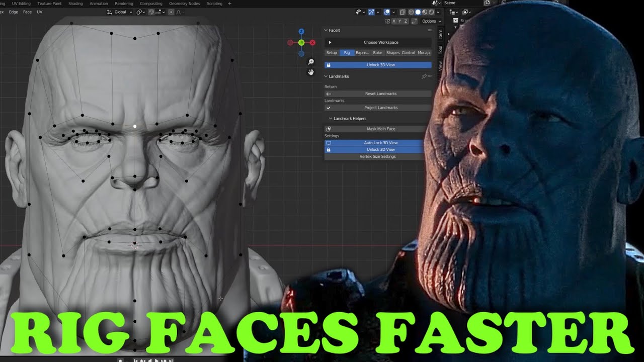Open the FaceIt Control tab
This screenshot has height=362, width=644.
pyautogui.click(x=408, y=53)
